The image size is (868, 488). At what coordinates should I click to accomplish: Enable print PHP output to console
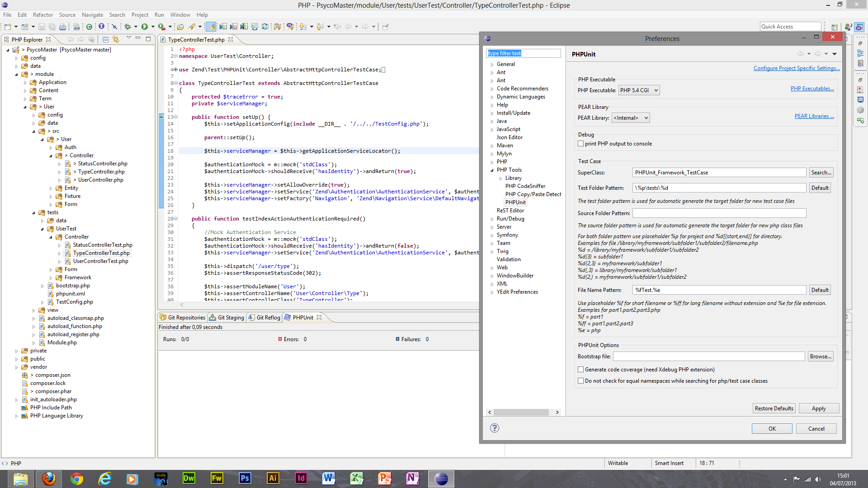coord(581,144)
